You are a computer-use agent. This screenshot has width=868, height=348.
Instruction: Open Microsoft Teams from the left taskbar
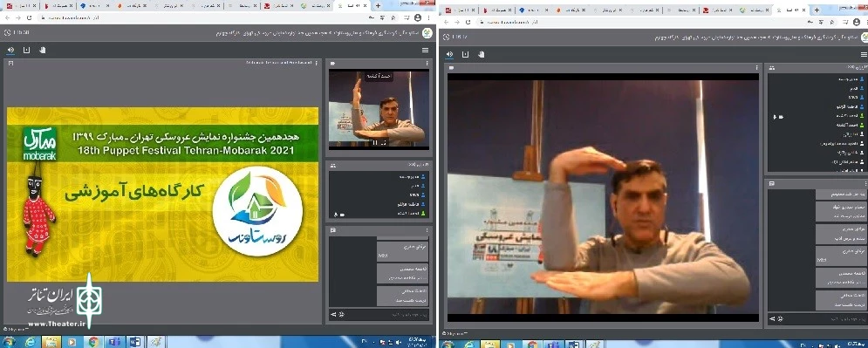pyautogui.click(x=114, y=342)
